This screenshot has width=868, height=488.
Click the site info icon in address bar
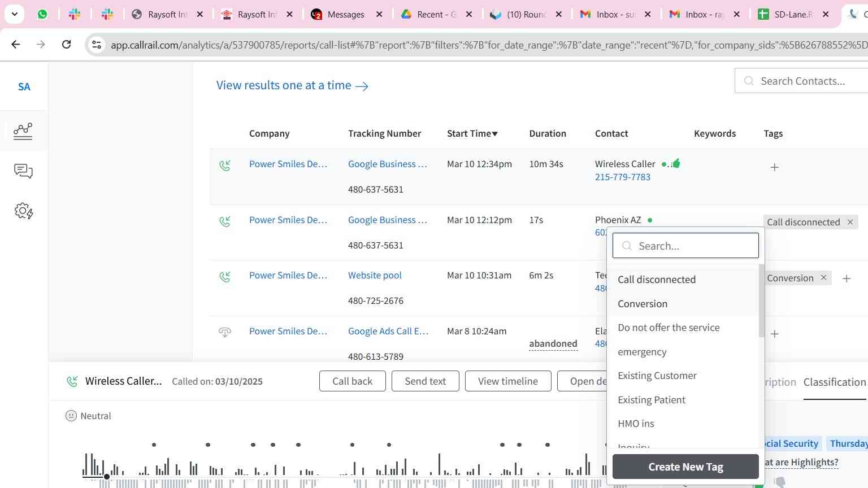tap(97, 45)
